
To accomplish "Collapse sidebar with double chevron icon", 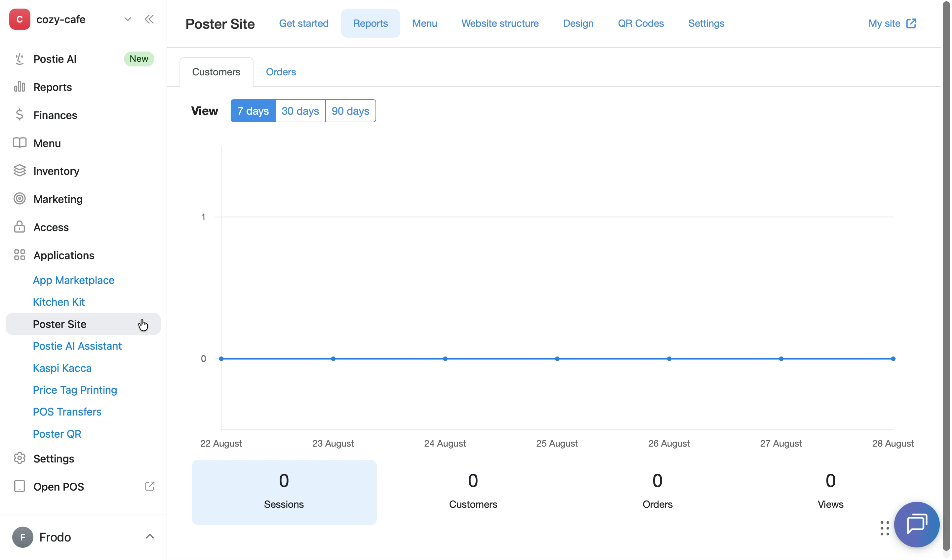I will click(x=149, y=19).
